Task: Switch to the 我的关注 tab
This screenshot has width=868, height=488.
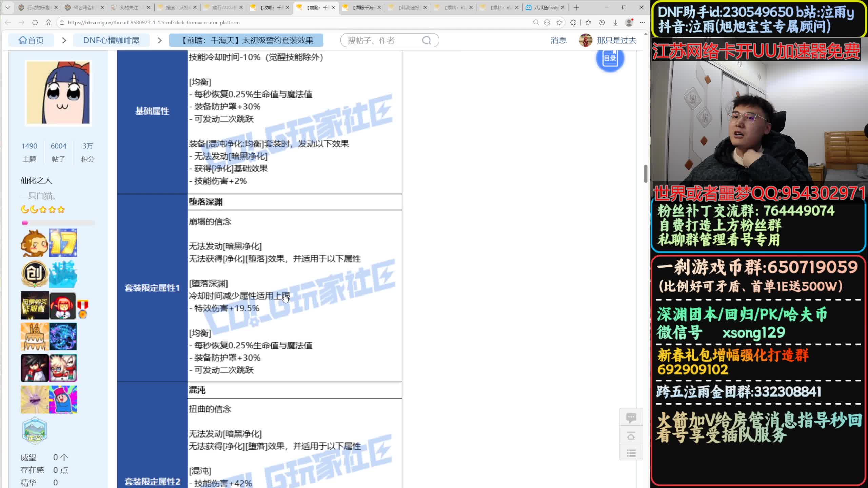Action: 129,7
